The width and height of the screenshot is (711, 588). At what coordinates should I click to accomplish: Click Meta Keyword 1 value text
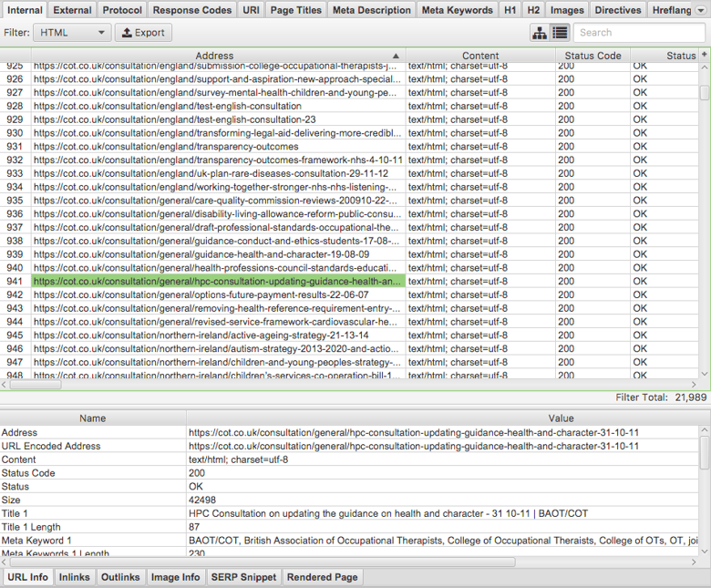[x=443, y=541]
